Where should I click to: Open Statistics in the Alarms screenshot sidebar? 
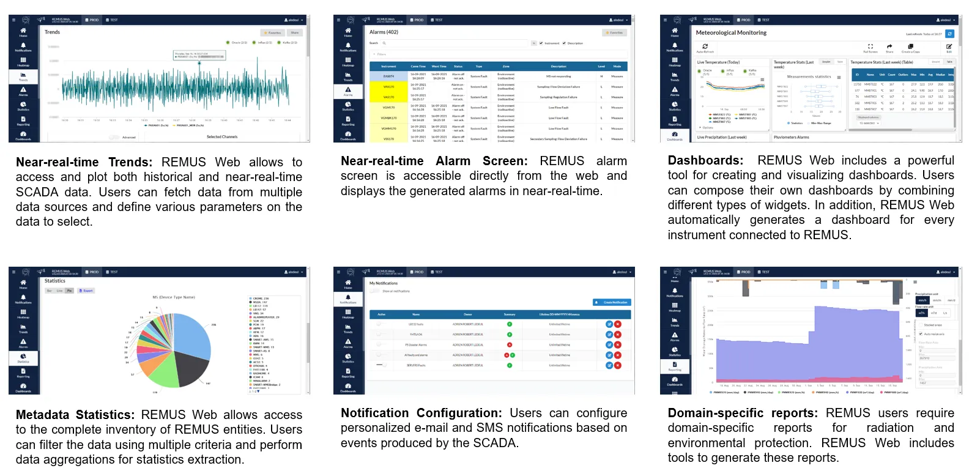point(348,106)
